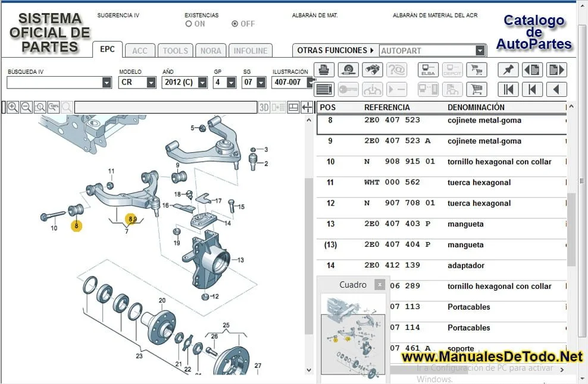Click the user with document icon
The width and height of the screenshot is (588, 384).
pyautogui.click(x=452, y=90)
